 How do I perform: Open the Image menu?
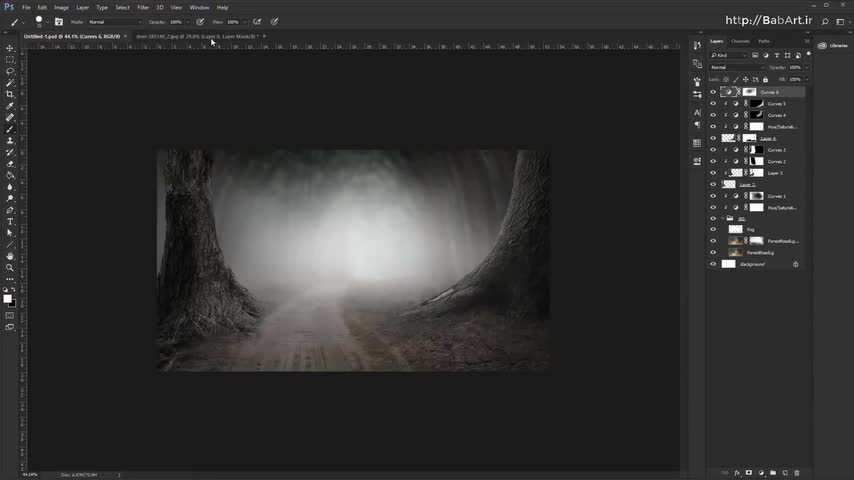coord(61,8)
